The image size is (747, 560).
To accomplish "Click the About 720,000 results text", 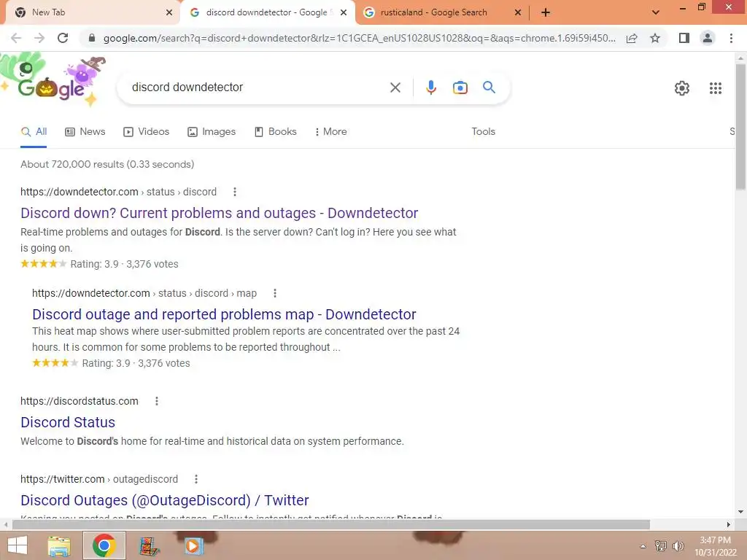I will point(107,164).
